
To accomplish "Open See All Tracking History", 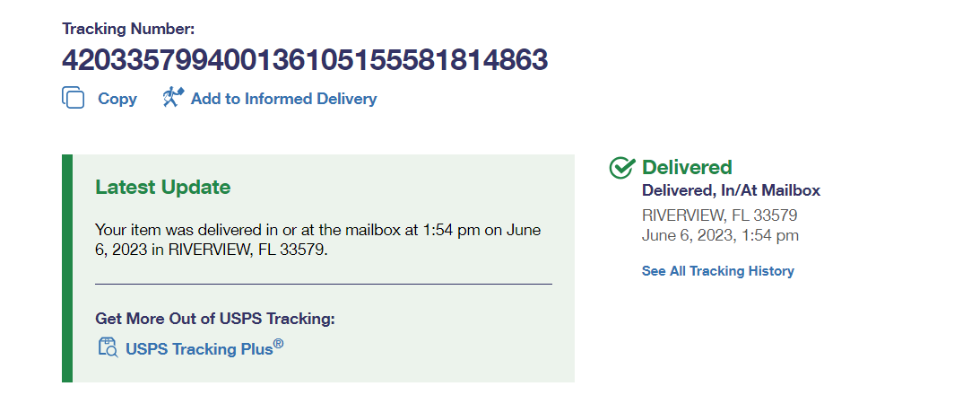I will pyautogui.click(x=717, y=271).
